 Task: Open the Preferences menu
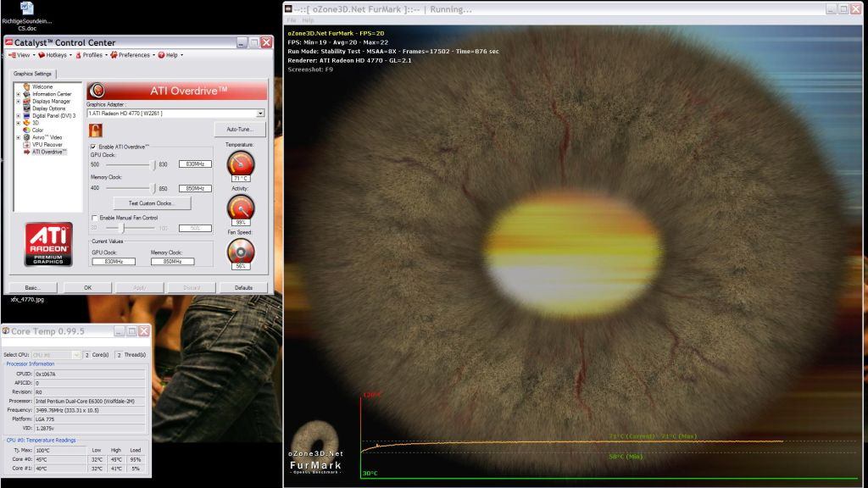[x=132, y=55]
